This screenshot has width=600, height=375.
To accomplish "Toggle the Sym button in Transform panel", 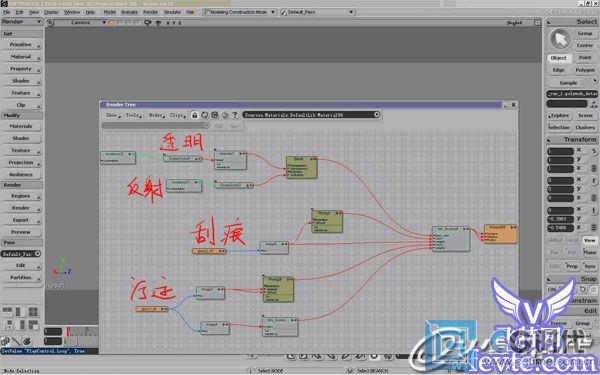I will coord(590,266).
